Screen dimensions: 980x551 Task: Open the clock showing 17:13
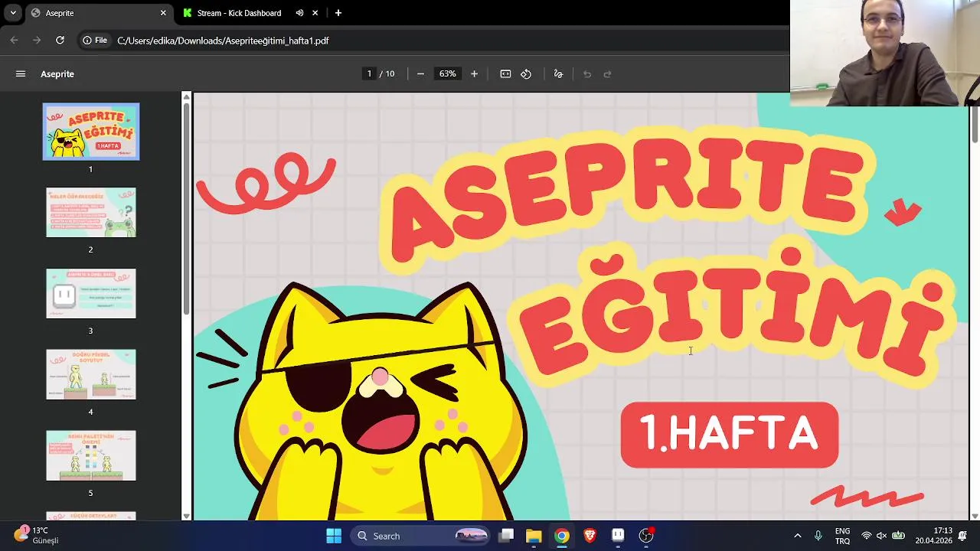pyautogui.click(x=934, y=536)
